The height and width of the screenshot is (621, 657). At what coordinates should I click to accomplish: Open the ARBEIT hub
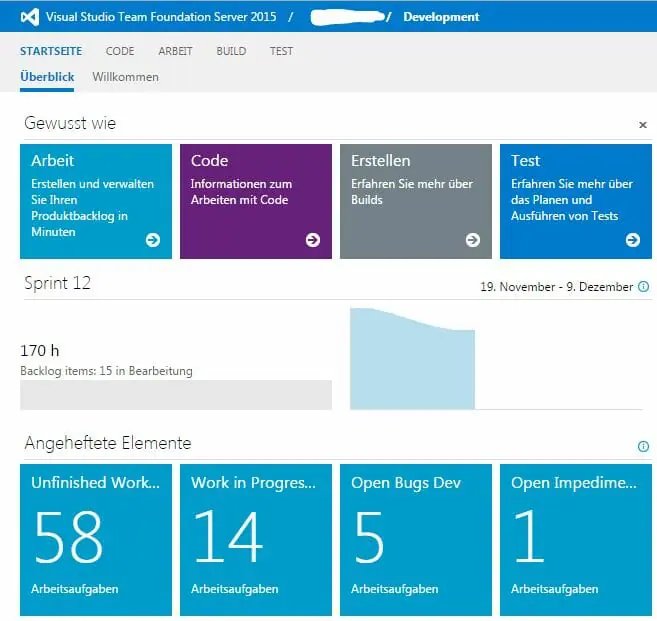(x=175, y=51)
